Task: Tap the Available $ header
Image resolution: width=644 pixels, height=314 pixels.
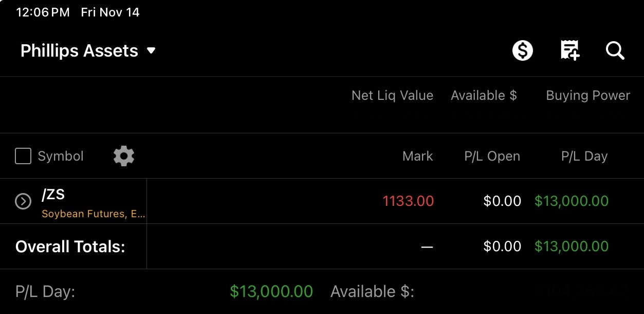Action: [x=484, y=95]
